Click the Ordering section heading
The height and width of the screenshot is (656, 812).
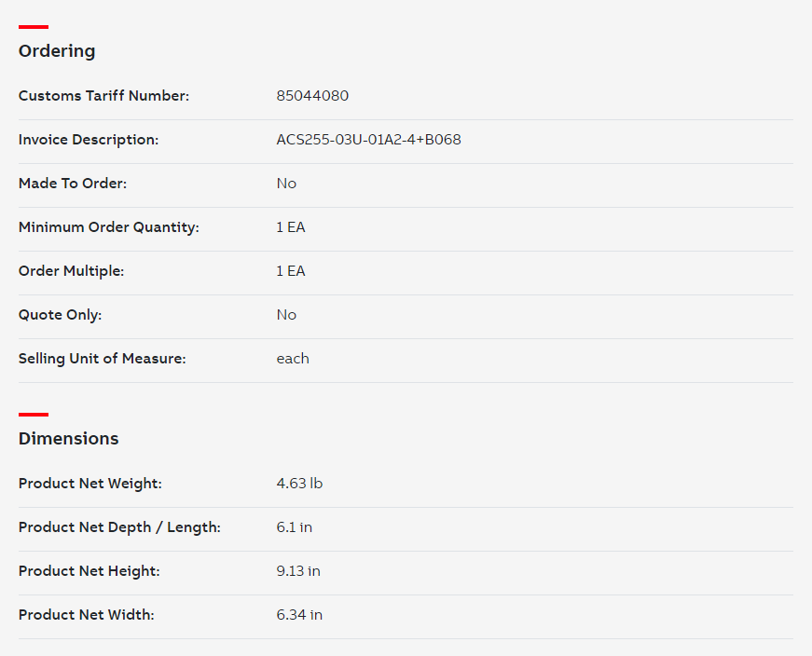click(x=57, y=51)
